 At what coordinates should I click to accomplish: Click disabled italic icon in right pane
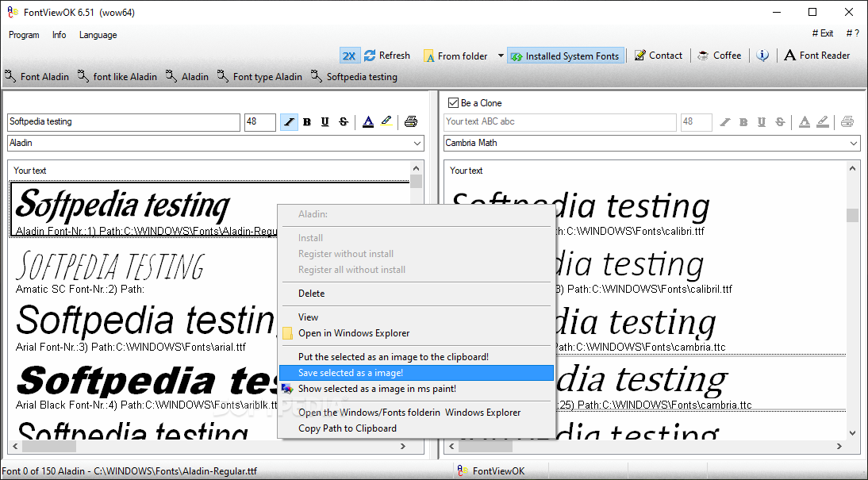click(725, 122)
